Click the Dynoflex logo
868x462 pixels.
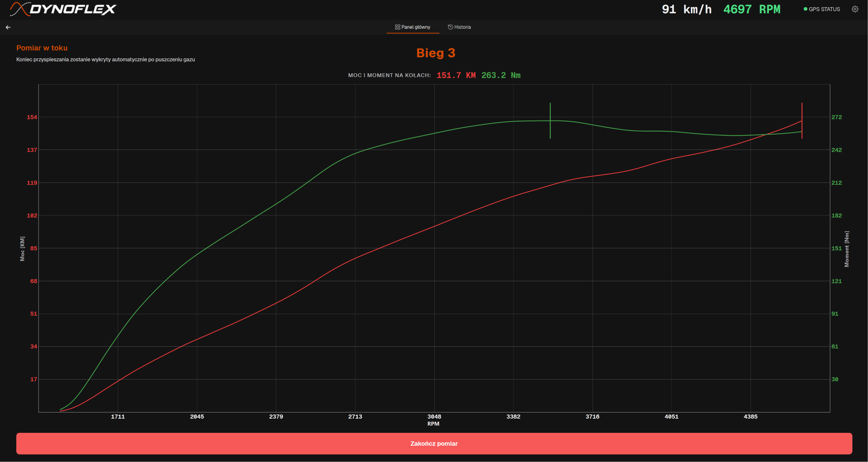point(63,9)
